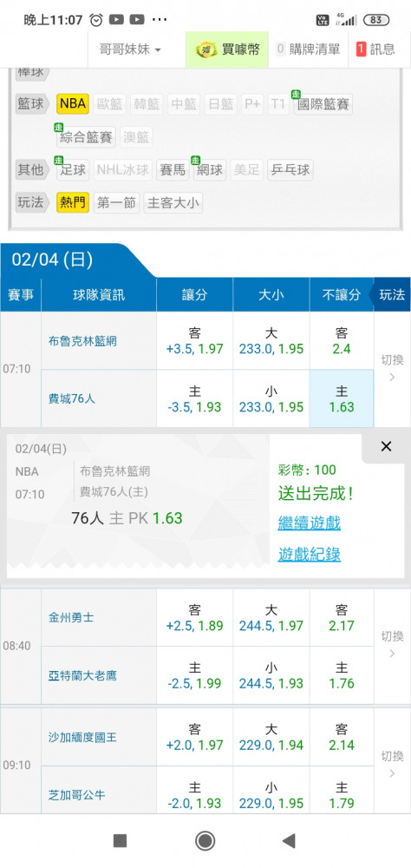The width and height of the screenshot is (411, 868).
Task: Tap Android recent apps square button
Action: (120, 841)
